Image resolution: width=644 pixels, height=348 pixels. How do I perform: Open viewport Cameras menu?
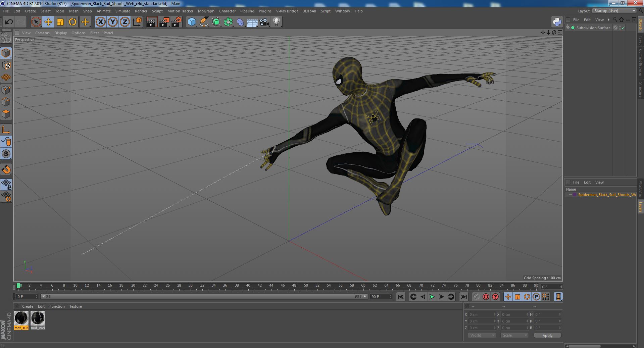[42, 33]
